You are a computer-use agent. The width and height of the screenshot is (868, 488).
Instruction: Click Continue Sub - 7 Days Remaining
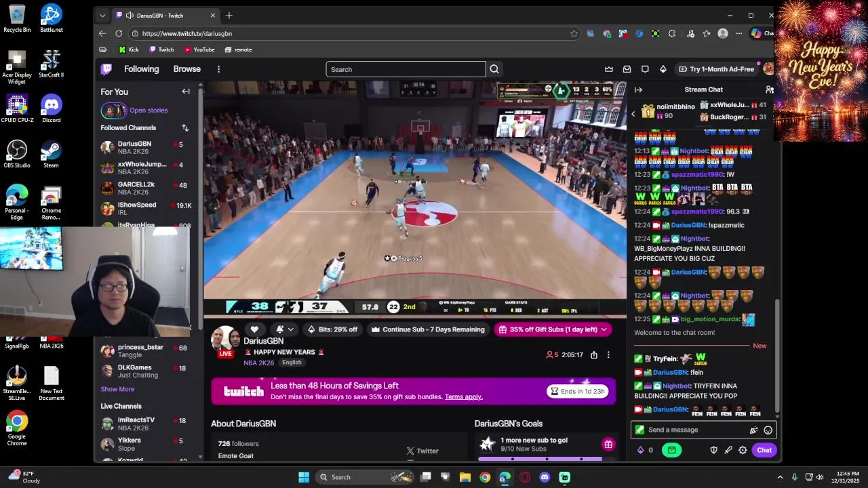pos(428,329)
